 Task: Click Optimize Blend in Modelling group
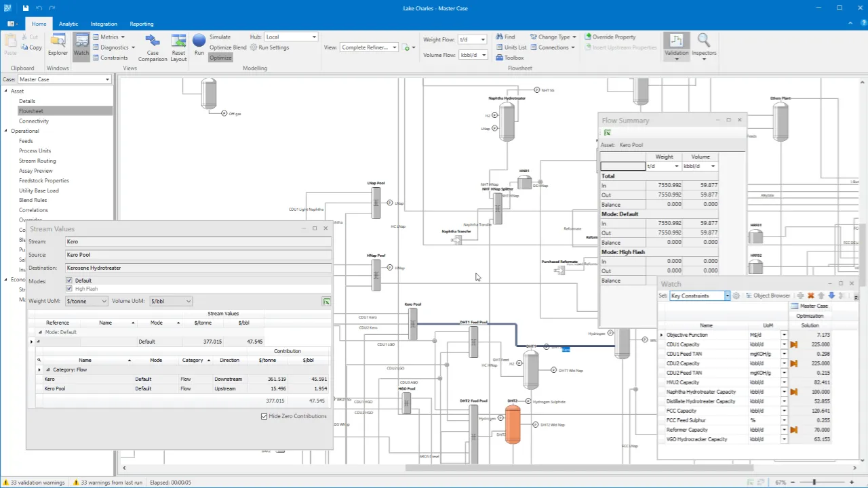(x=227, y=47)
